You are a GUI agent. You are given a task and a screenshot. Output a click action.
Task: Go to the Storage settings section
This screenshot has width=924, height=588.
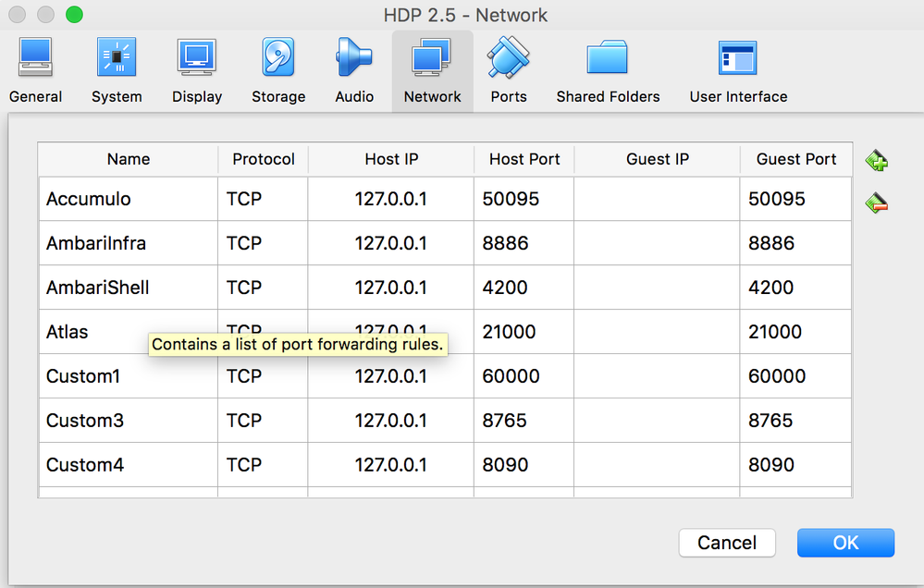point(278,71)
